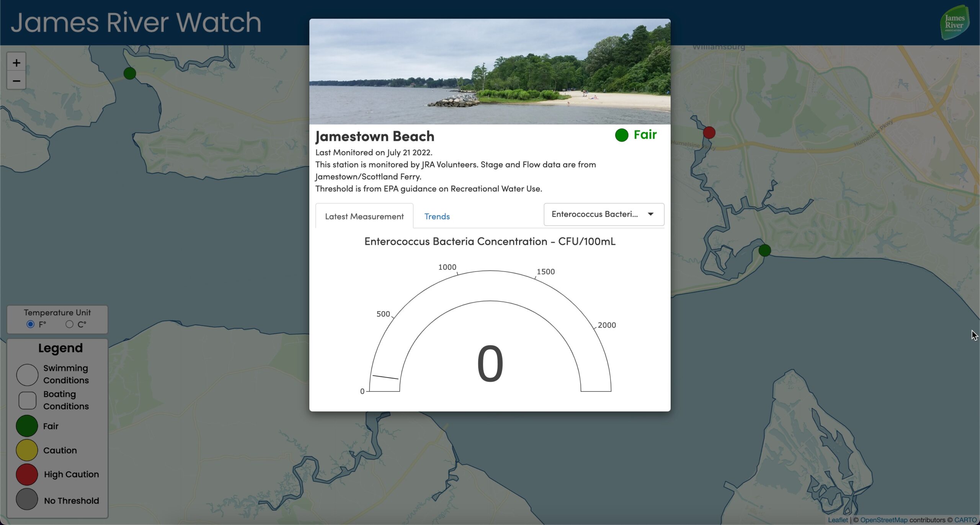The height and width of the screenshot is (525, 980).
Task: Click the CARTO attribution link
Action: point(965,520)
